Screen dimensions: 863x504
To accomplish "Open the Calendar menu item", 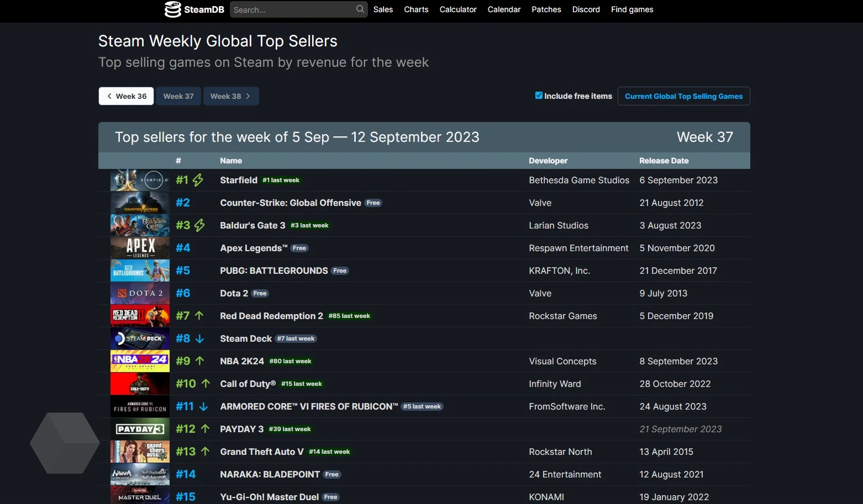I will 504,9.
